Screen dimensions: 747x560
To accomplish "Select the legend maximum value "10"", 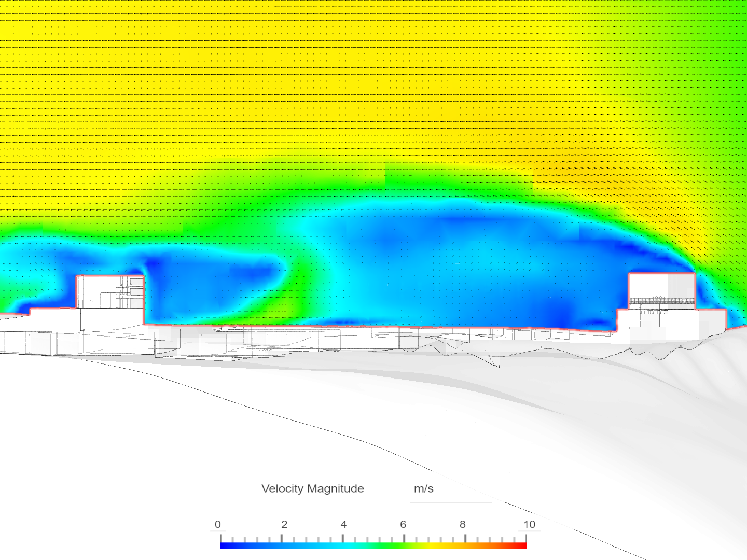I will point(529,524).
